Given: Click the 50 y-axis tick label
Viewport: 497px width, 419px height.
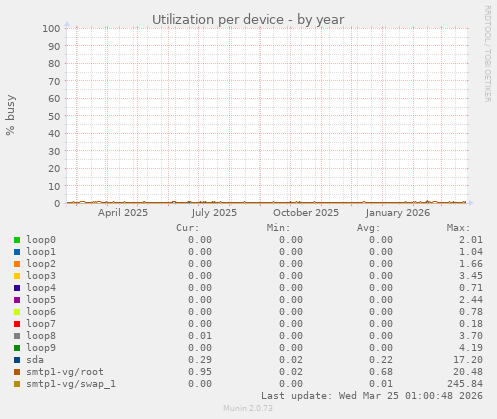Looking at the screenshot, I should point(54,116).
